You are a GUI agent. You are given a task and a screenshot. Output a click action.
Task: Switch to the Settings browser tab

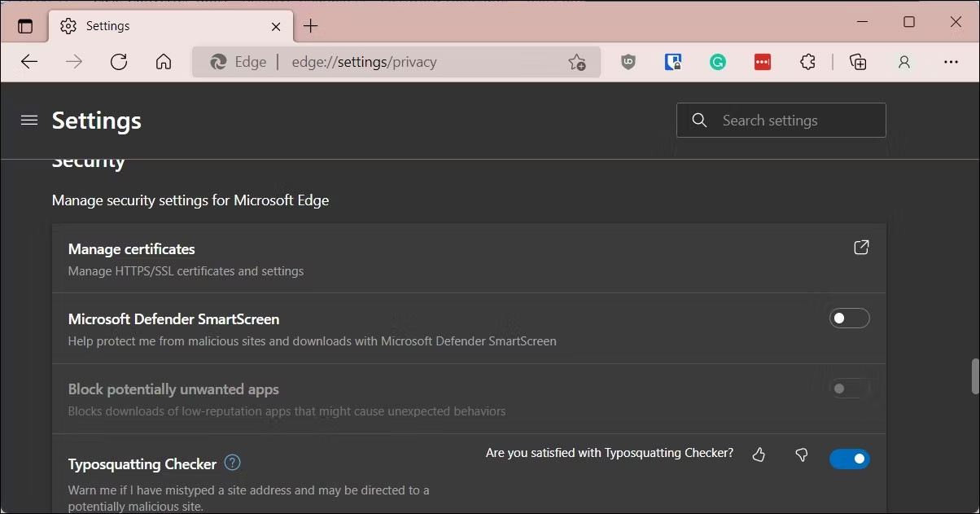click(x=108, y=25)
